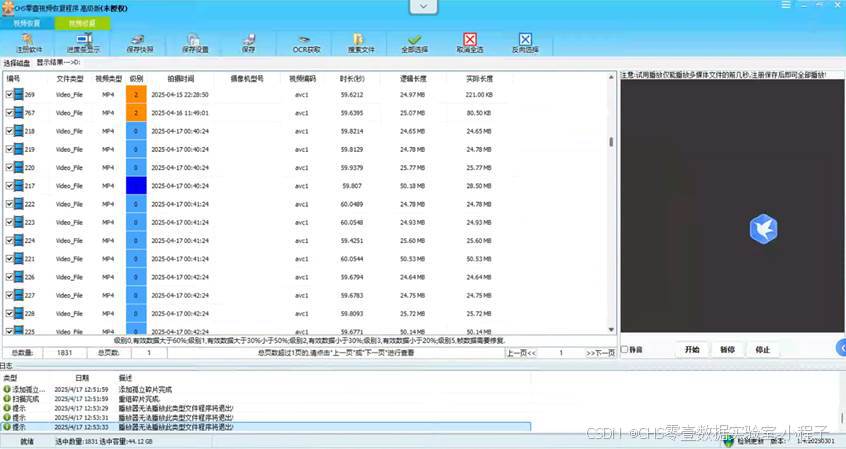Click the 暂停 pause button
The height and width of the screenshot is (449, 846).
727,350
